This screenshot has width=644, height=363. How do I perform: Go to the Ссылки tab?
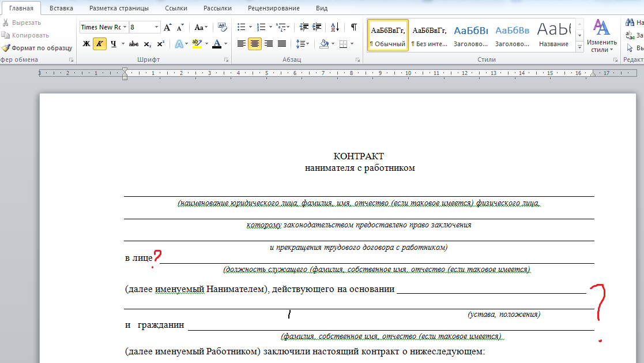point(176,8)
